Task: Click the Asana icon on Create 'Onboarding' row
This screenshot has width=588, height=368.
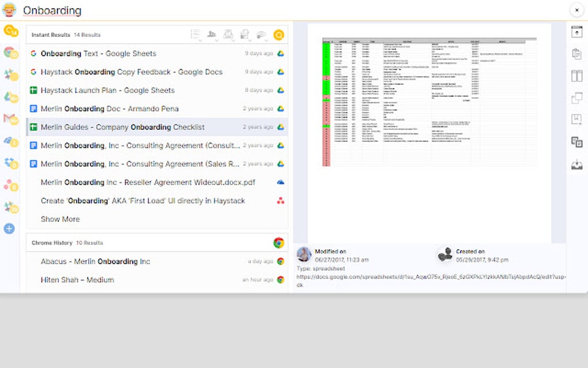Action: click(281, 201)
